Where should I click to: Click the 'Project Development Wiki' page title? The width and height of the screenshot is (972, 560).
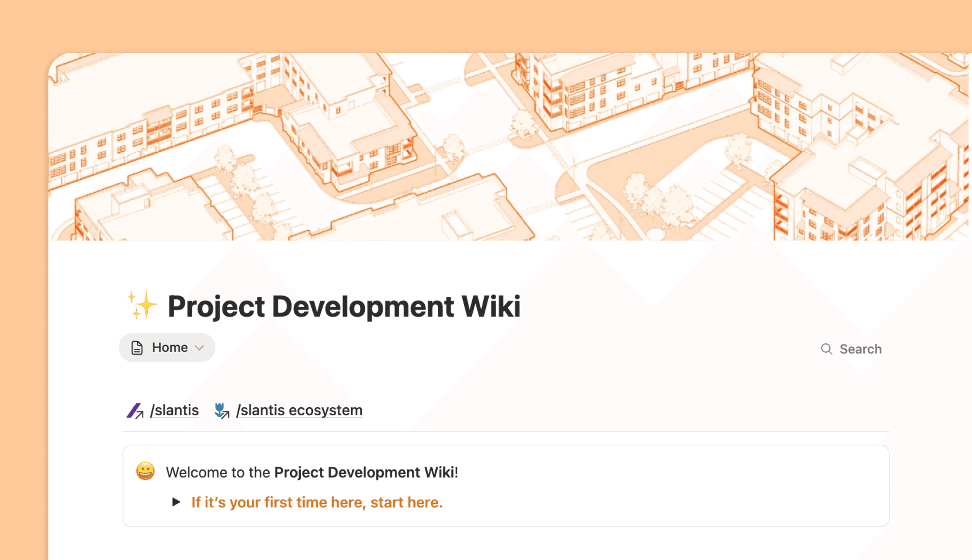click(344, 307)
